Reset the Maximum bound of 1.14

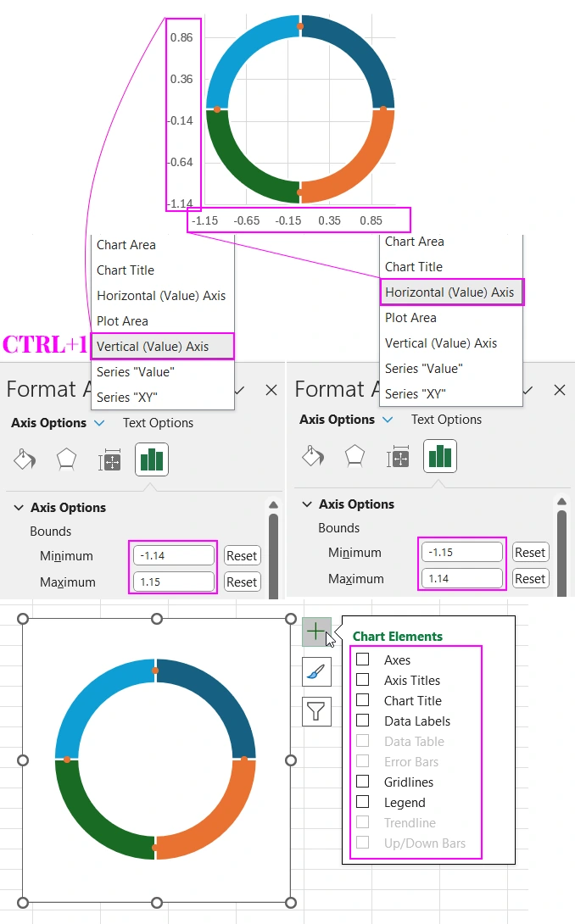pyautogui.click(x=529, y=579)
